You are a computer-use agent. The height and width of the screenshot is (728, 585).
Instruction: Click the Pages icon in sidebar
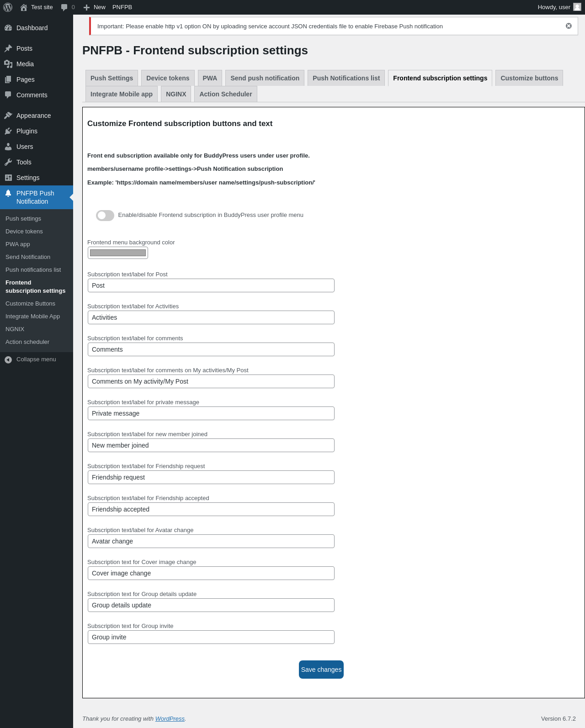click(8, 79)
